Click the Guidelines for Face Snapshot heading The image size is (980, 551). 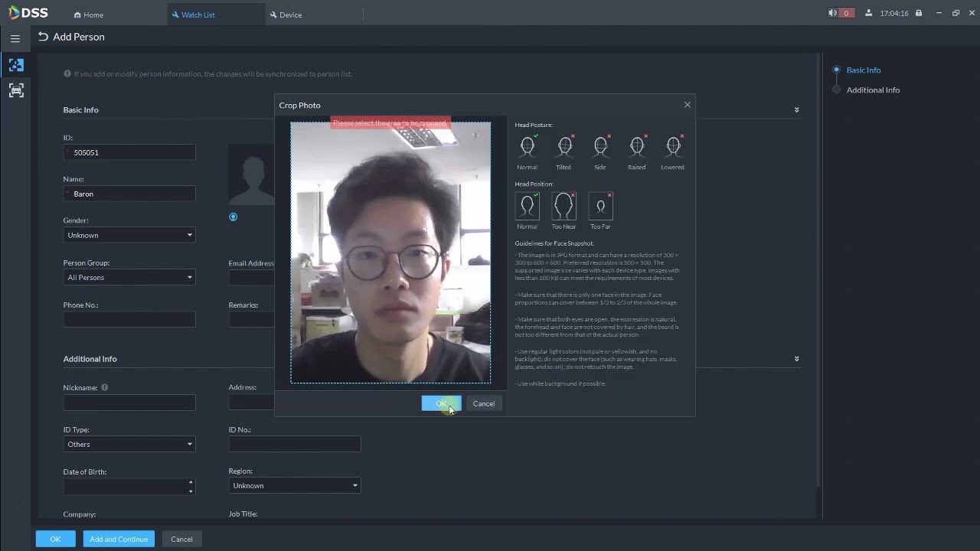coord(554,243)
